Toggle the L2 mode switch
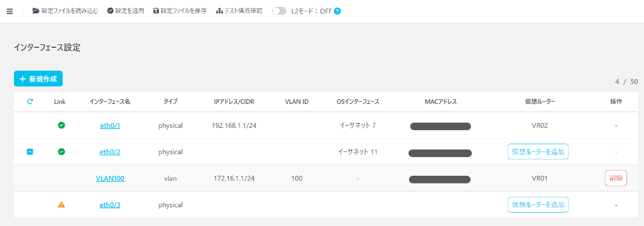 click(279, 11)
